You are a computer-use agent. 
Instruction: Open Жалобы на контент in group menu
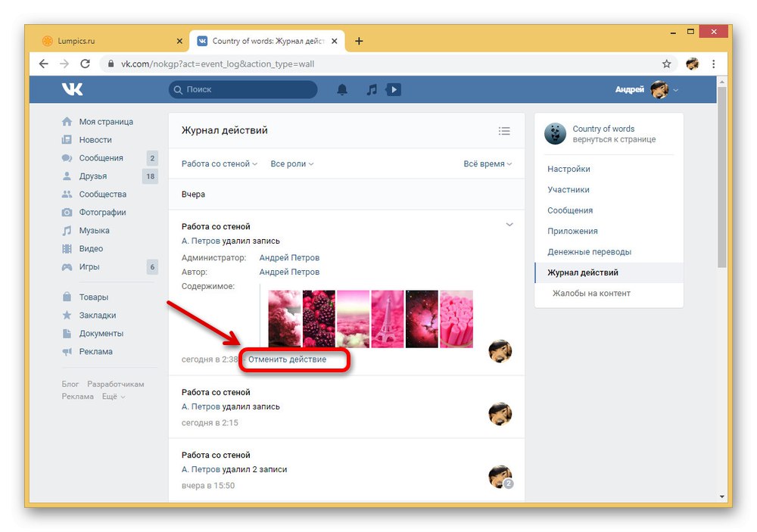(x=591, y=294)
